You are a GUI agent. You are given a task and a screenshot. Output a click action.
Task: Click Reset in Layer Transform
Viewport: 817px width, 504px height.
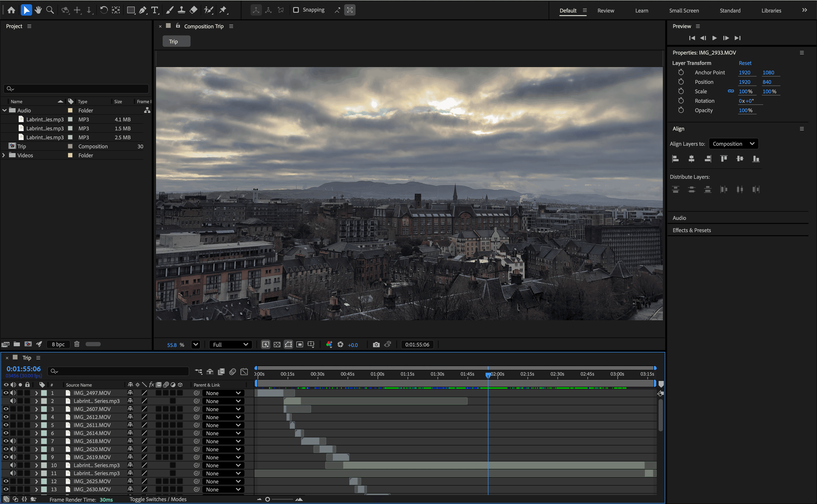click(745, 63)
